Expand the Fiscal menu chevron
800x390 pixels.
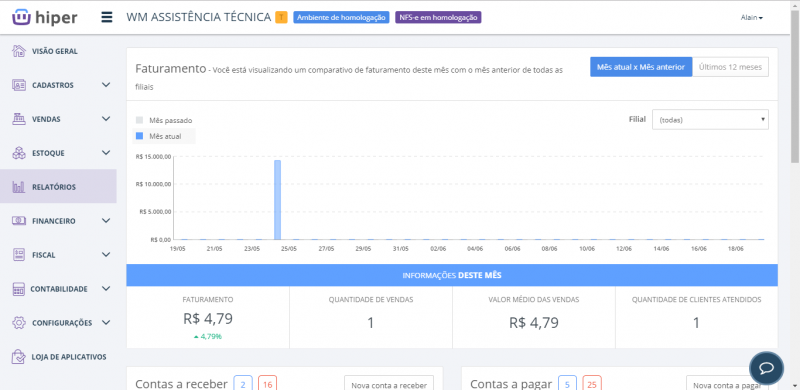(x=106, y=255)
